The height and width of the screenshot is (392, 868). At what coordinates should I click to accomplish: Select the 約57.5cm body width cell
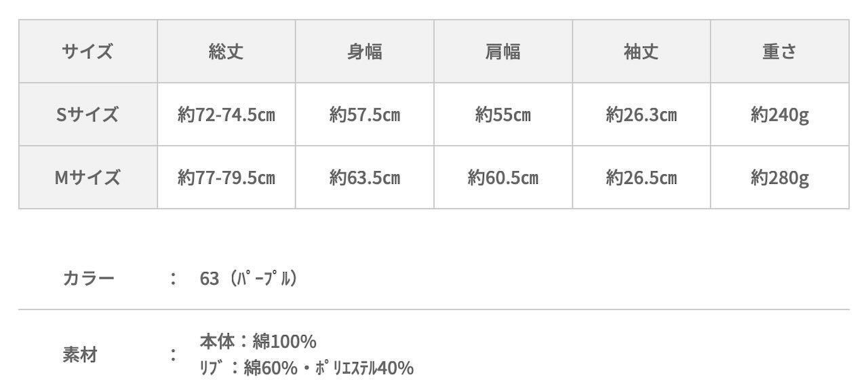click(365, 115)
